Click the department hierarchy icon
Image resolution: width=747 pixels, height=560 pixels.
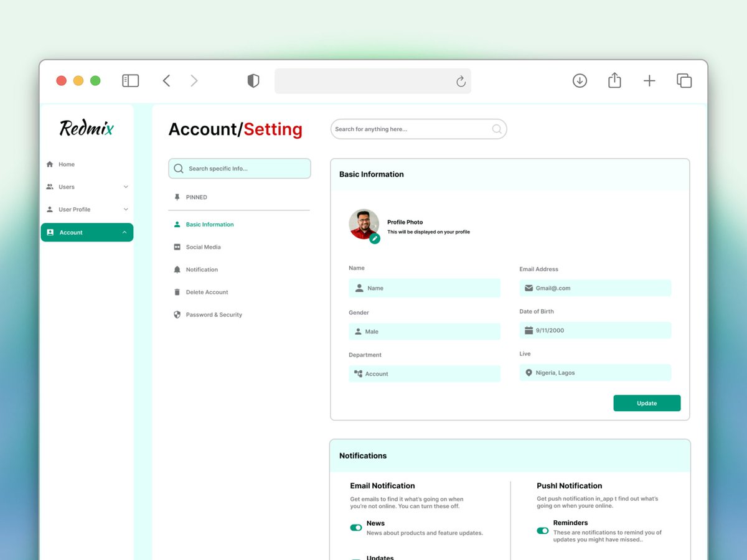point(358,373)
